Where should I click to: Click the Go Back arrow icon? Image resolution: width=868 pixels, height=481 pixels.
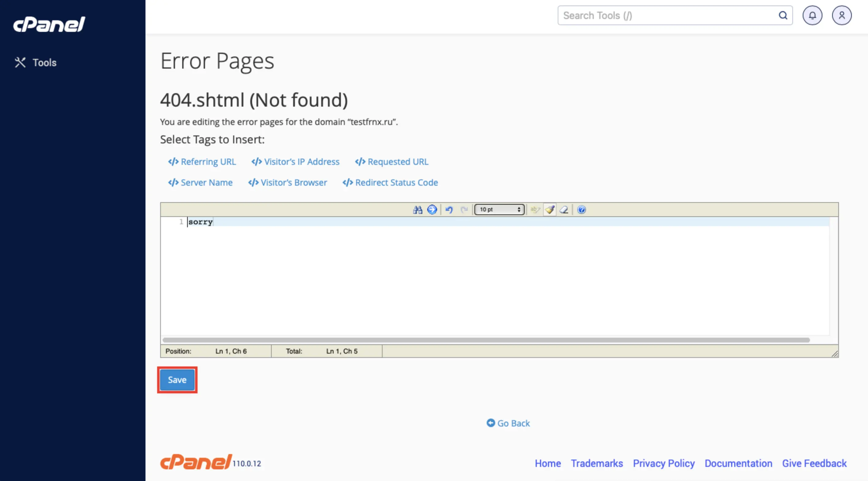(x=491, y=423)
